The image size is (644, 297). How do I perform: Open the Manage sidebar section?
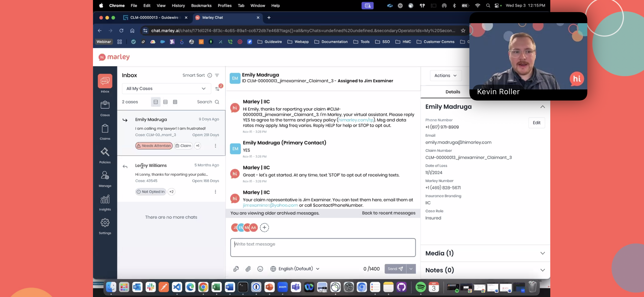[x=105, y=179]
